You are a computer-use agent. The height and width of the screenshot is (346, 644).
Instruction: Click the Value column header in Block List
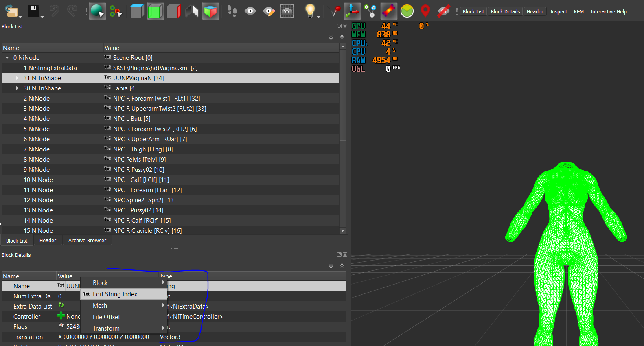point(221,48)
